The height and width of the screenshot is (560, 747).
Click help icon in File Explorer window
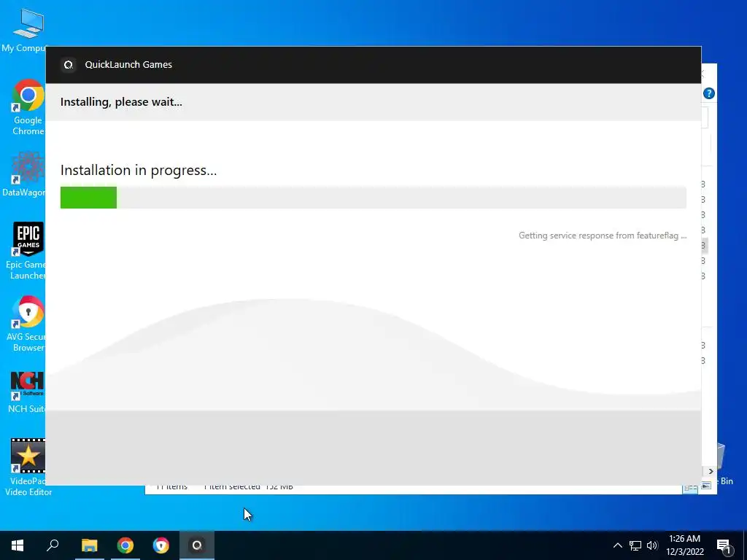tap(709, 93)
